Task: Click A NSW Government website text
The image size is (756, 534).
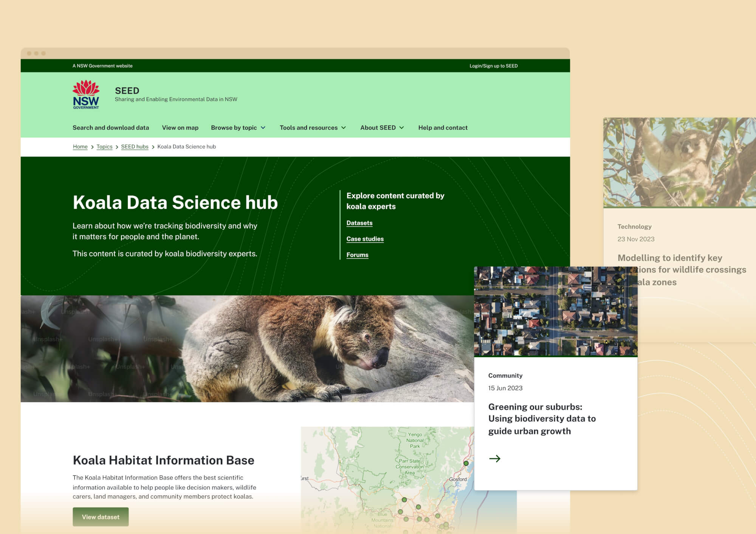Action: 102,66
